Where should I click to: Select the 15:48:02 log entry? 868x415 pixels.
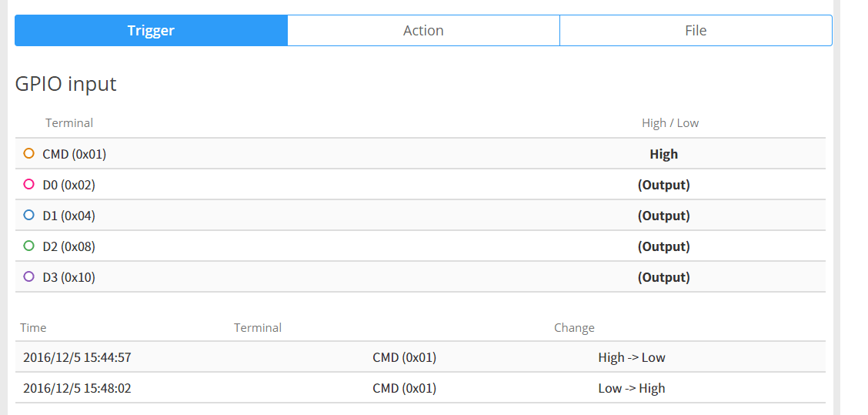[77, 388]
